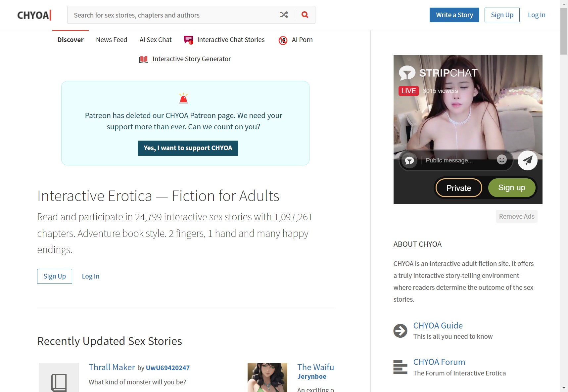This screenshot has height=392, width=568.
Task: Click the CHYOA Forum bars icon
Action: [400, 367]
